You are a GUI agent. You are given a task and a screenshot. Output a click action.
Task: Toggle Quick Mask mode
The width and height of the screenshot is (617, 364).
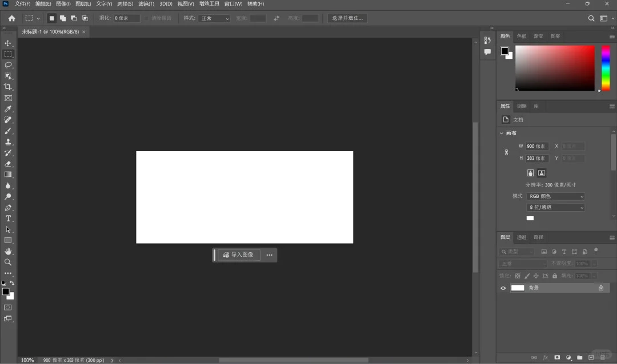pos(8,308)
